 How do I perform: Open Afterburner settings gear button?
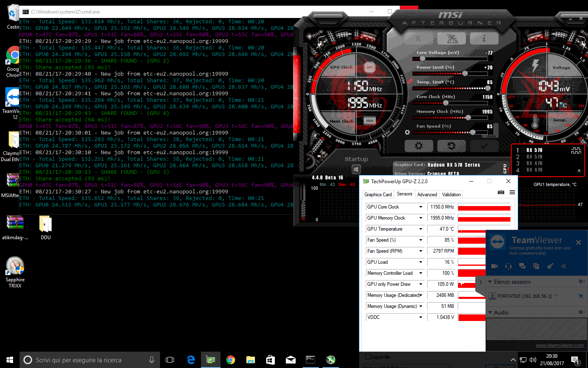coord(419,146)
